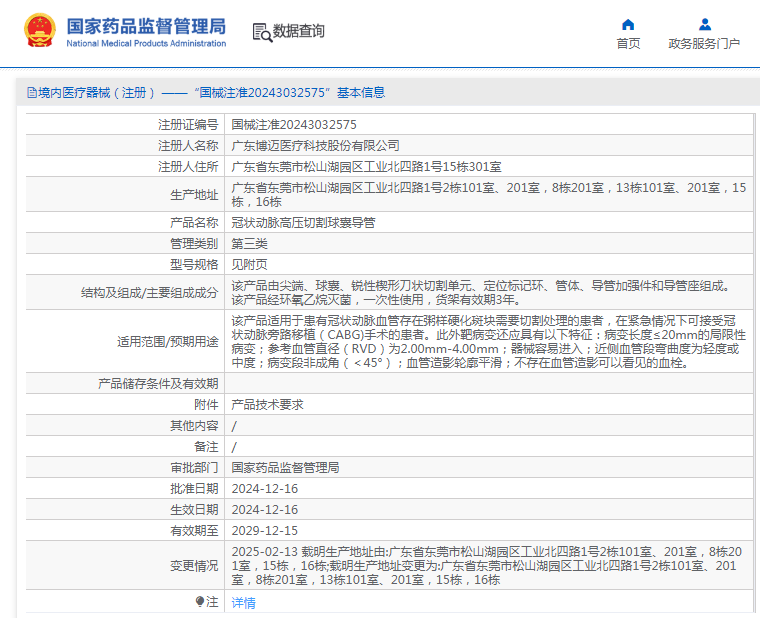This screenshot has width=760, height=618.
Task: Click the 产品名称 label
Action: (194, 223)
